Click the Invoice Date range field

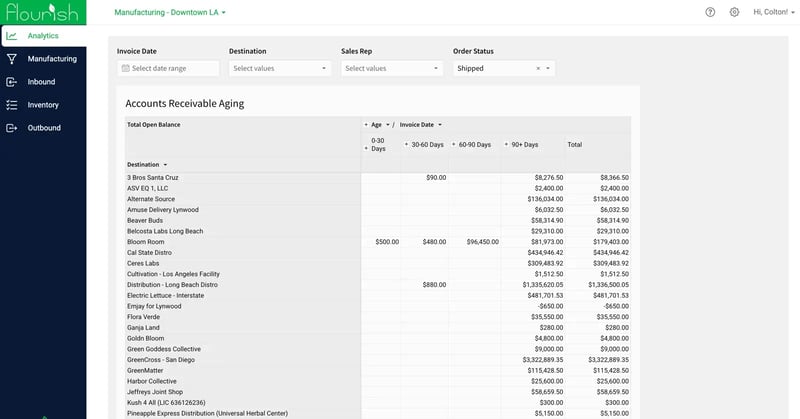[168, 68]
